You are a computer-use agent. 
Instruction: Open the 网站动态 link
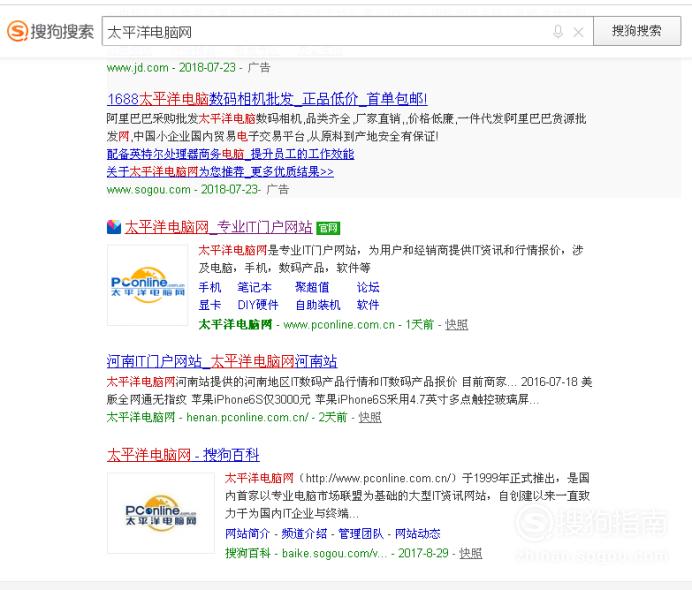[x=417, y=534]
